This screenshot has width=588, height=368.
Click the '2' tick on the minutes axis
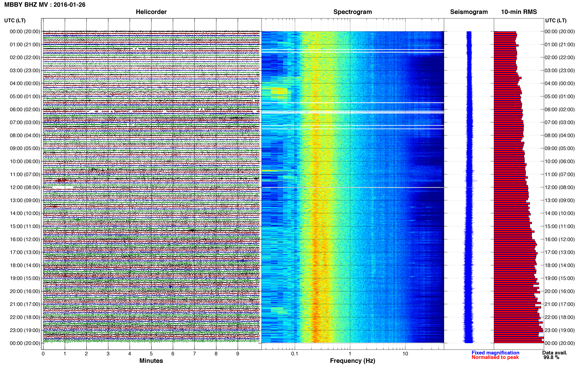pos(86,354)
